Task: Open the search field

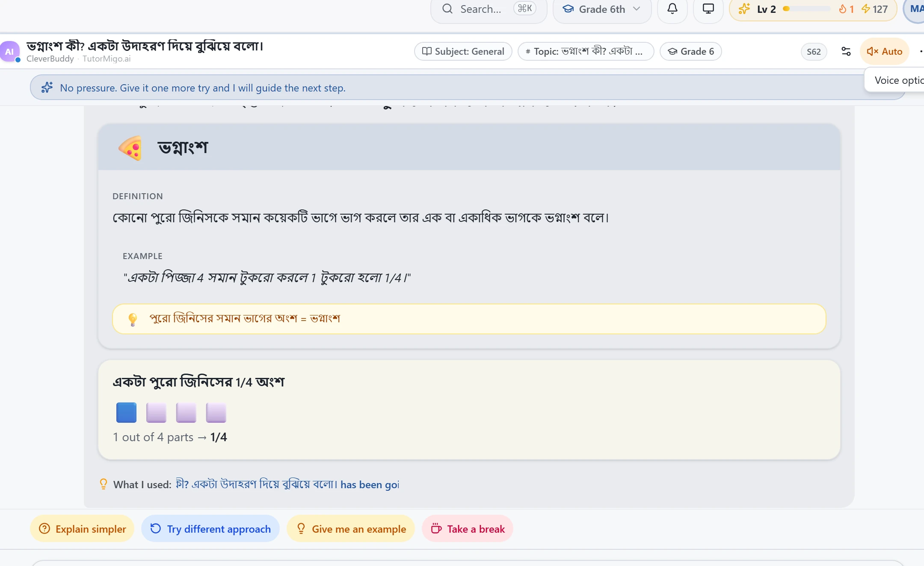Action: (489, 9)
